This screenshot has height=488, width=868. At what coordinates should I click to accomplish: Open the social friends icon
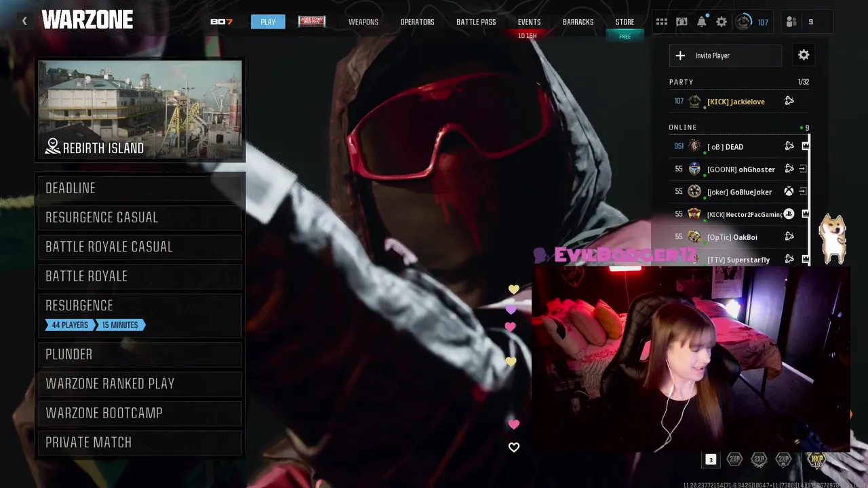(x=791, y=22)
